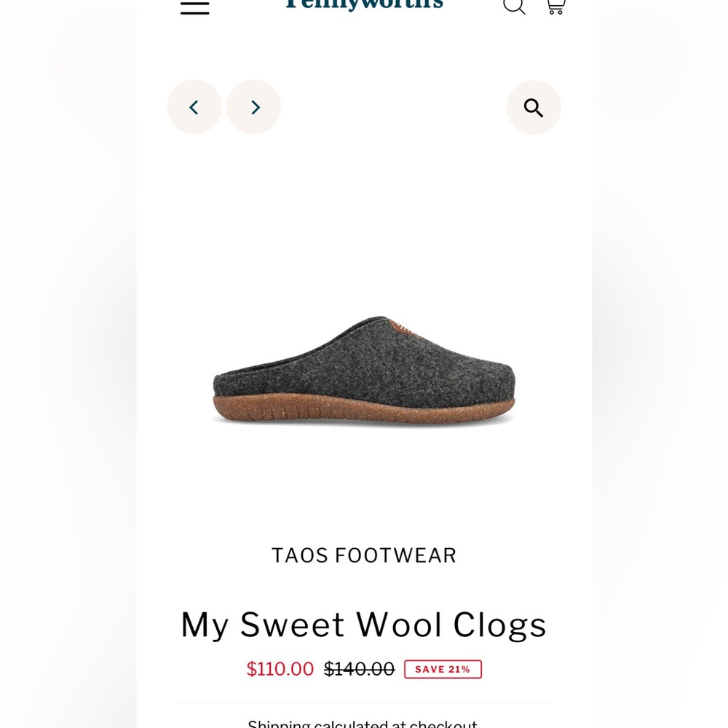The width and height of the screenshot is (728, 728).
Task: Select the TAOS FOOTWEAR brand link
Action: tap(364, 555)
